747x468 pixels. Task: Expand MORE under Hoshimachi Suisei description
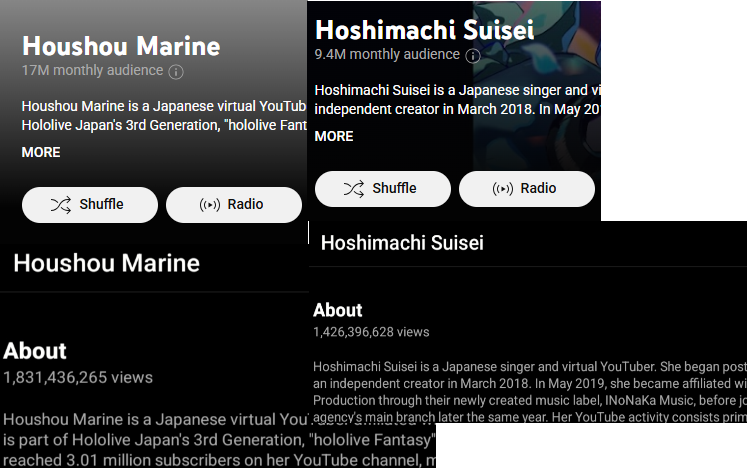tap(334, 136)
